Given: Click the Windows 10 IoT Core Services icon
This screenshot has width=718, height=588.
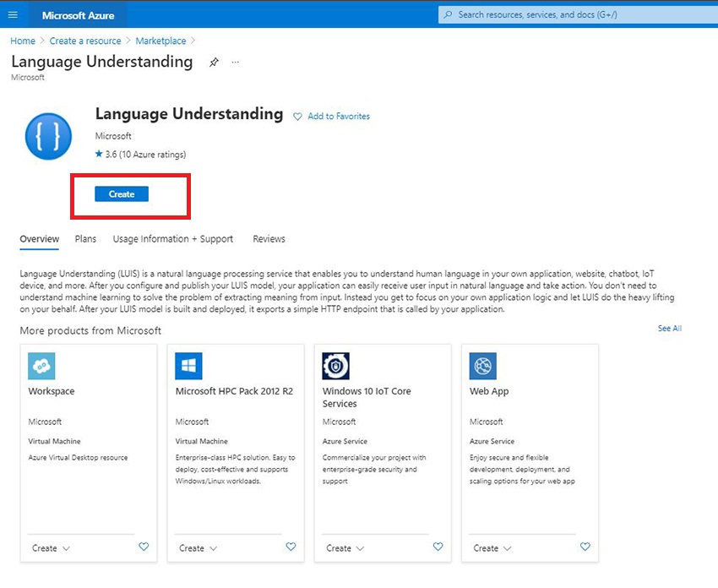Looking at the screenshot, I should coord(336,366).
